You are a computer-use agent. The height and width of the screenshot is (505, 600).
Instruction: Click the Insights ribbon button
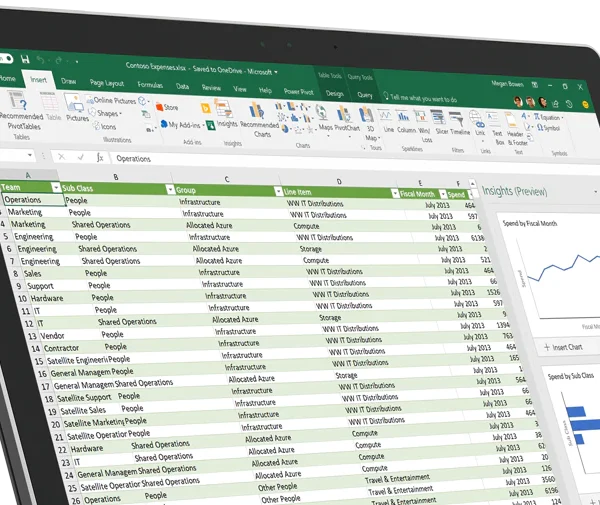[226, 114]
